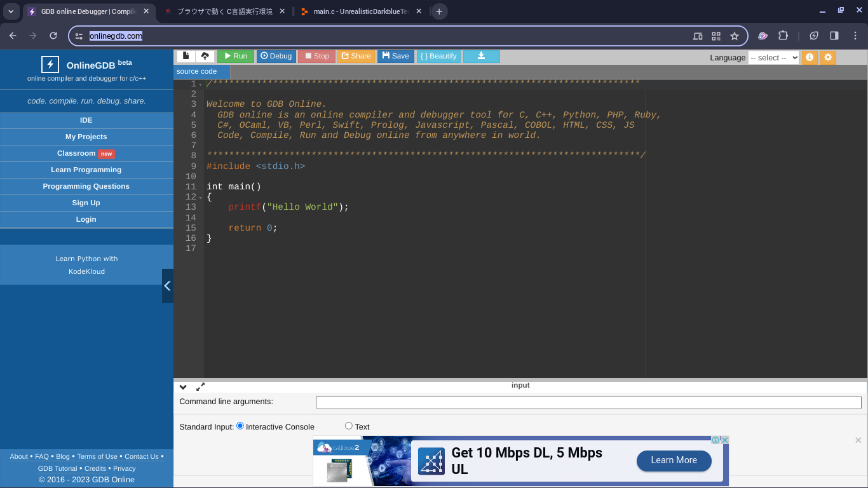This screenshot has width=868, height=488.
Task: Open the FAQ footer link
Action: tap(42, 456)
